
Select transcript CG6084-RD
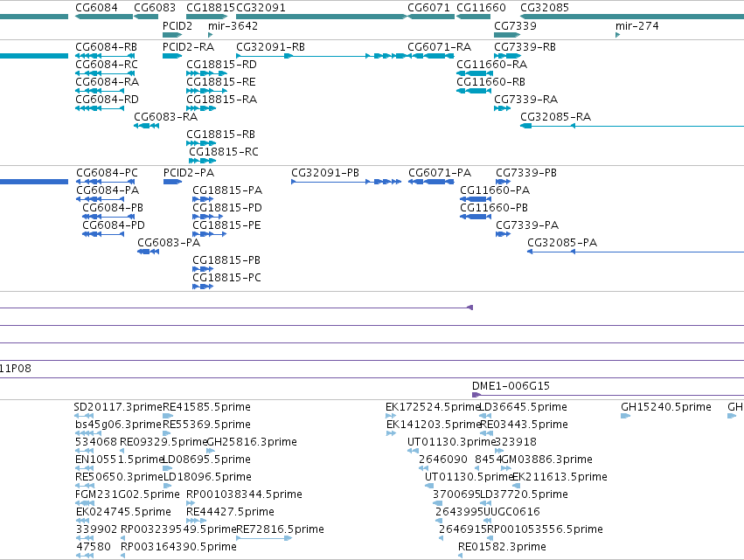[107, 100]
